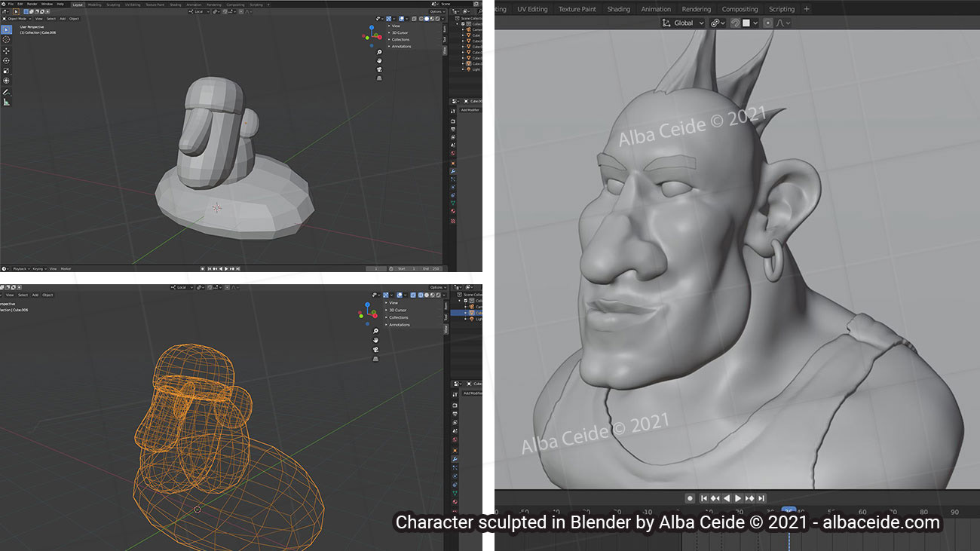980x551 pixels.
Task: Add a workspace with plus button in right window
Action: click(807, 9)
